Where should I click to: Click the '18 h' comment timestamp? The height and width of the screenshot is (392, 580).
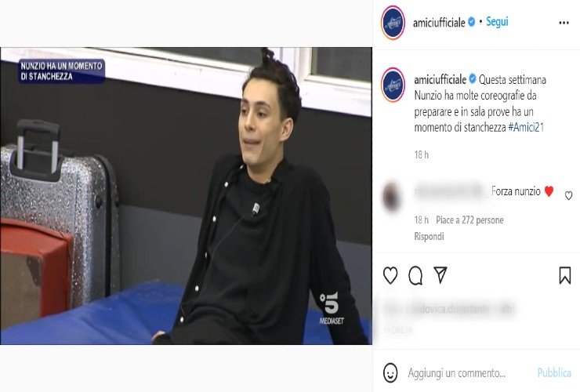click(421, 220)
